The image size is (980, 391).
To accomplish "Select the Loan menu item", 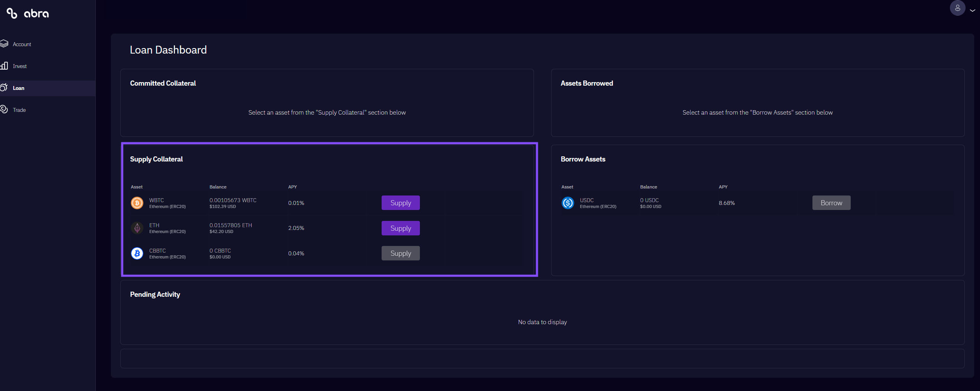I will (48, 88).
